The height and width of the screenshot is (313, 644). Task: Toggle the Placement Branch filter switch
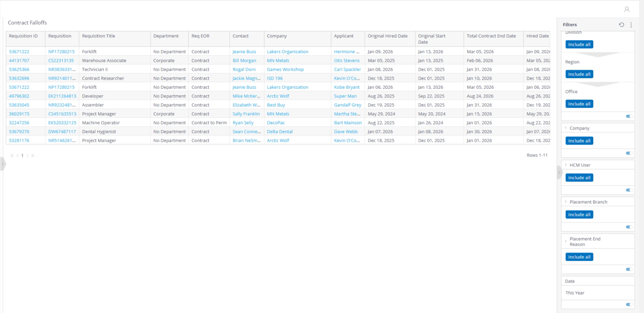coord(629,227)
